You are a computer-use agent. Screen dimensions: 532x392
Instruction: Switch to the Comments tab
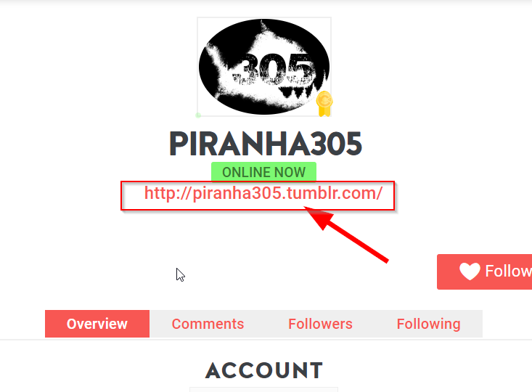[208, 324]
